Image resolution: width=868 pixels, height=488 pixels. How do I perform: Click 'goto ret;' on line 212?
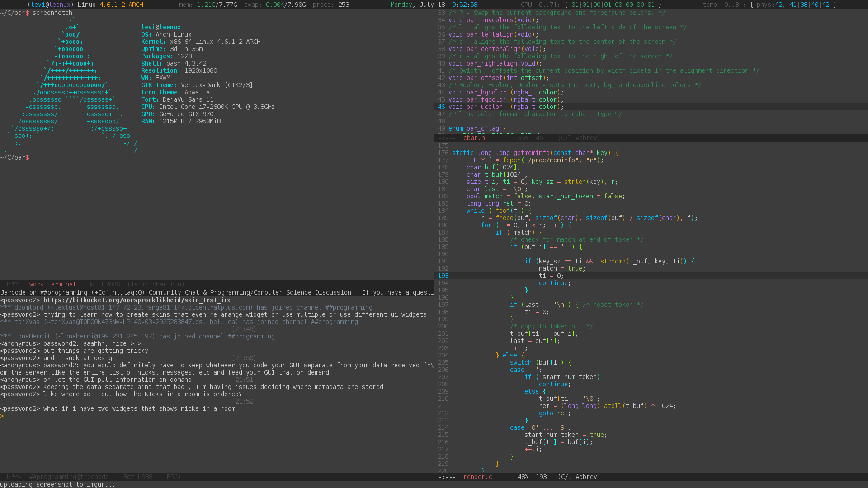point(555,413)
